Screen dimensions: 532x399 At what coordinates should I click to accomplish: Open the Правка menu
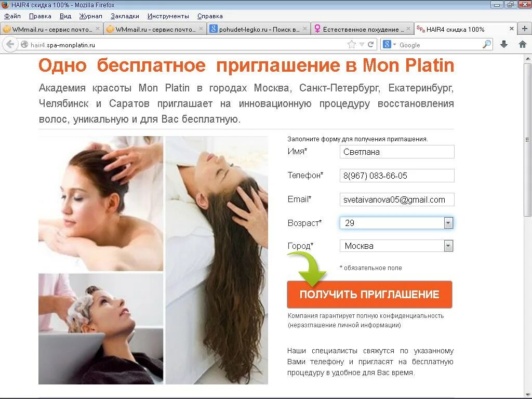(40, 16)
